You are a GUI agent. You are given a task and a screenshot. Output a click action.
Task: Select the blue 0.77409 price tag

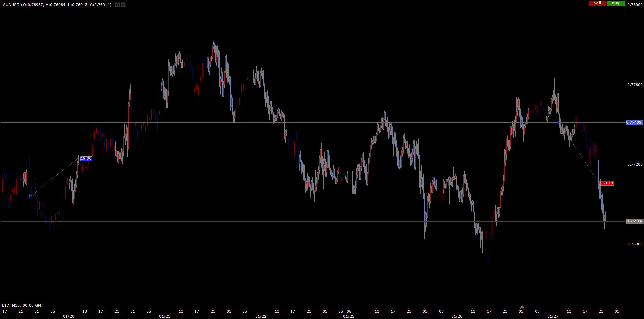pos(634,123)
